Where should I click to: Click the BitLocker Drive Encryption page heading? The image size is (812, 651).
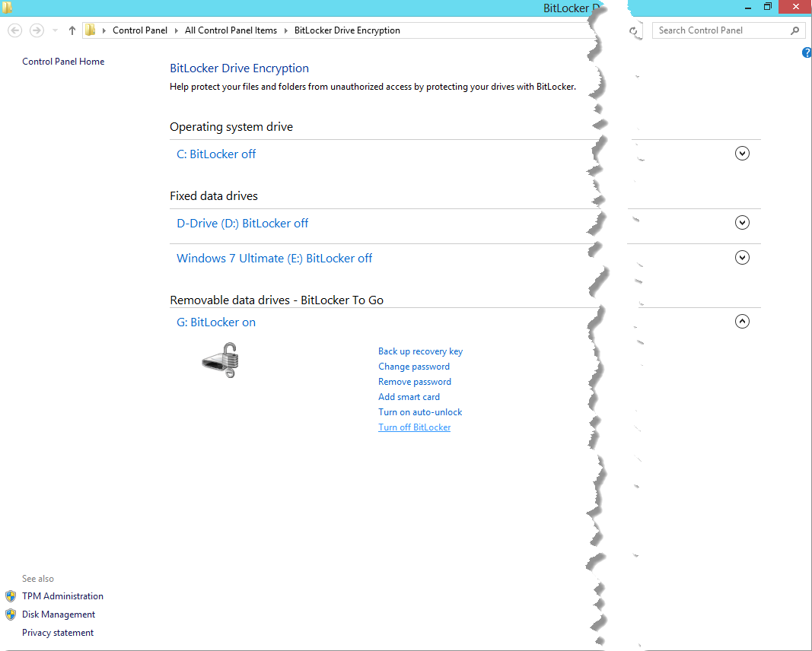click(239, 68)
